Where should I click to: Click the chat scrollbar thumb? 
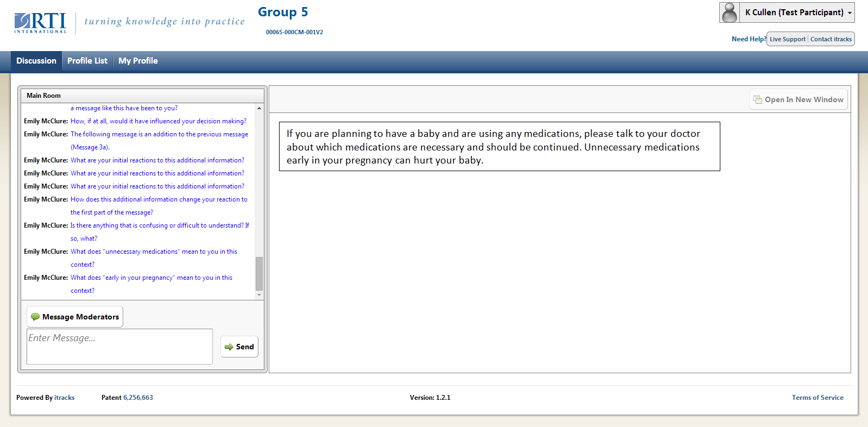(x=259, y=274)
